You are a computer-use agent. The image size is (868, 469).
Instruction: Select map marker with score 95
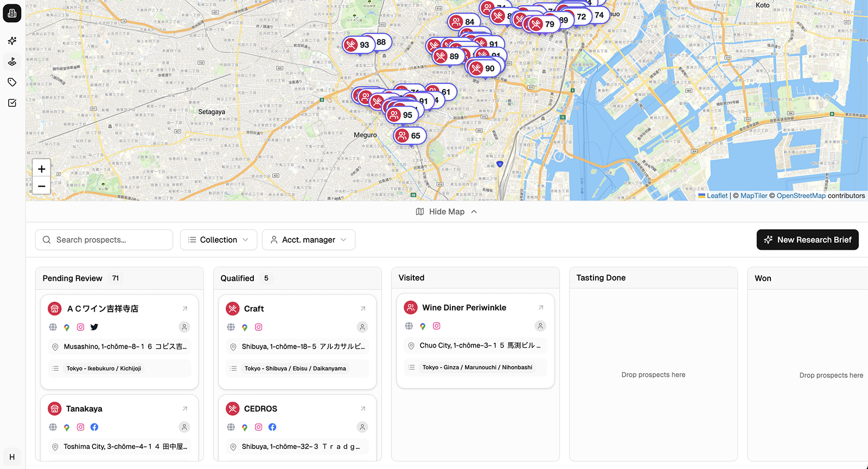pyautogui.click(x=401, y=115)
